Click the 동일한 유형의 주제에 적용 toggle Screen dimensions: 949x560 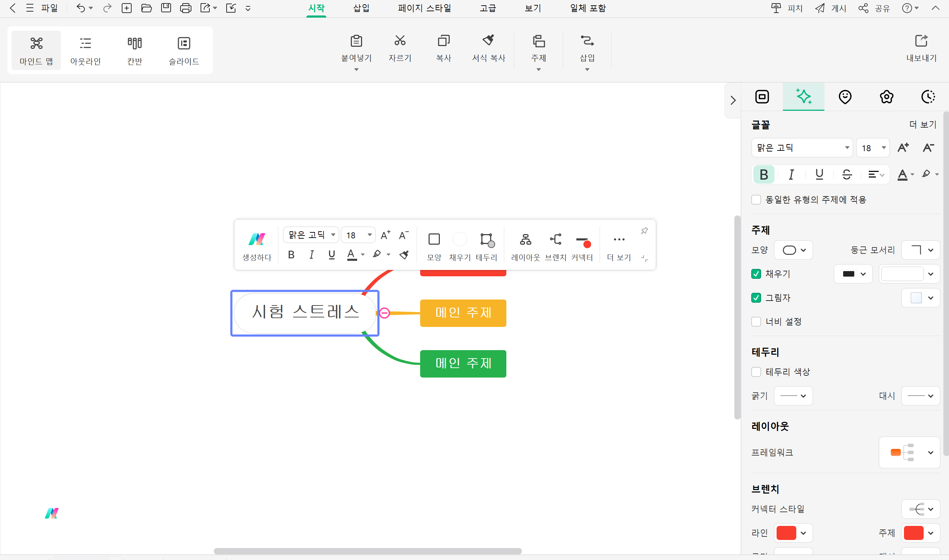pyautogui.click(x=756, y=199)
